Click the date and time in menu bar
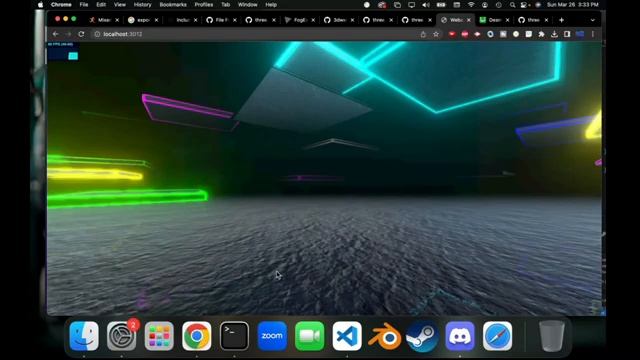The width and height of the screenshot is (640, 360). click(573, 5)
